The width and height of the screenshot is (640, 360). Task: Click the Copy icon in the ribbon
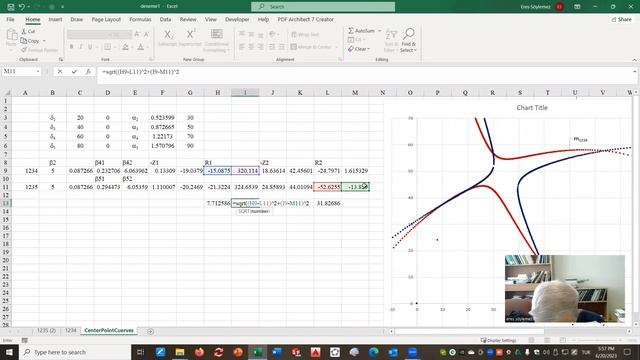[x=24, y=41]
